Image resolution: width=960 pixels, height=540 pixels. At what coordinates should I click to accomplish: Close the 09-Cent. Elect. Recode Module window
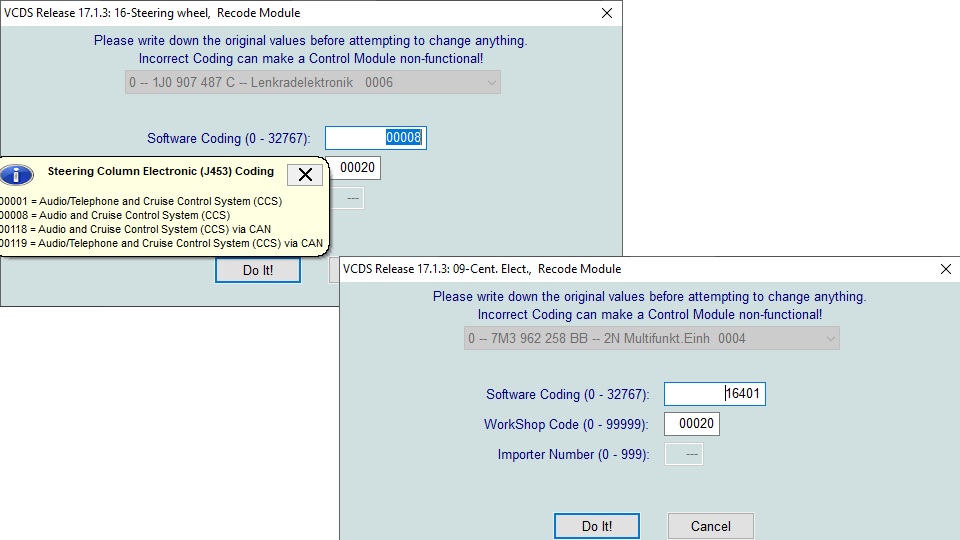tap(946, 269)
